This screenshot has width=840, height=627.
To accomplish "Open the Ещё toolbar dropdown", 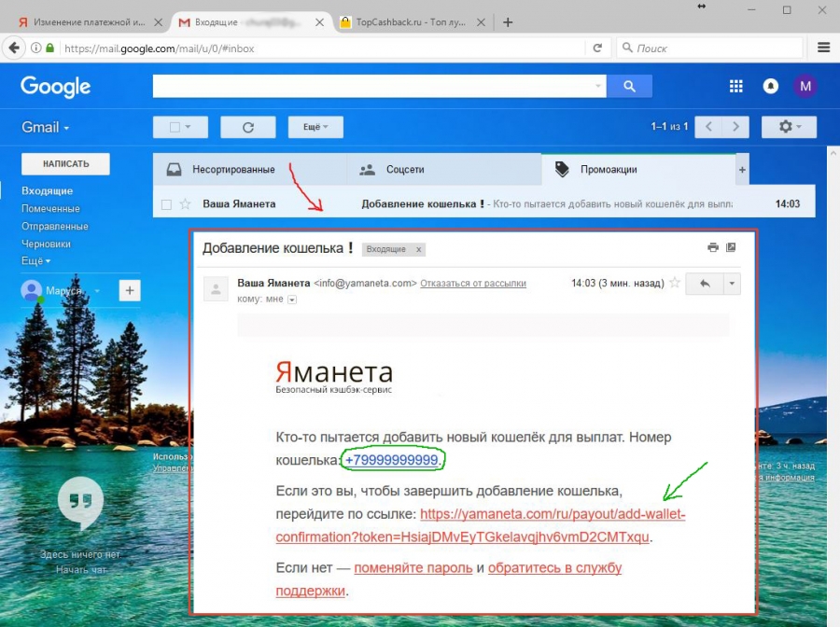I will (x=315, y=128).
